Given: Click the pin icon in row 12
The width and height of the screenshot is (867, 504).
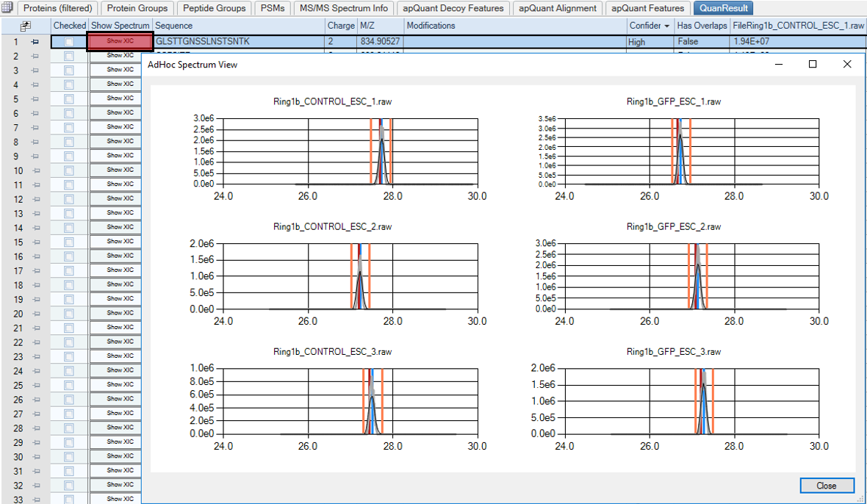Looking at the screenshot, I should point(37,200).
